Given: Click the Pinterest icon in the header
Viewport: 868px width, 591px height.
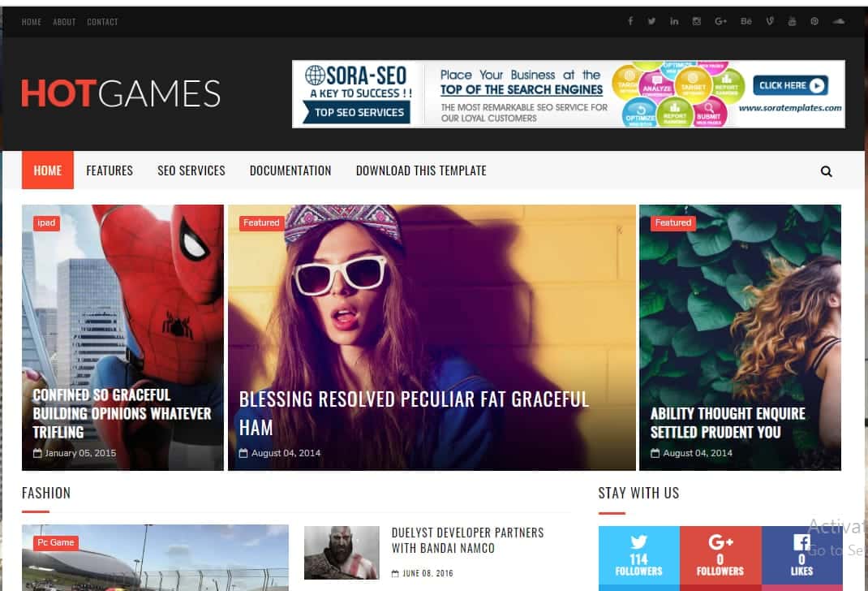Looking at the screenshot, I should (814, 21).
